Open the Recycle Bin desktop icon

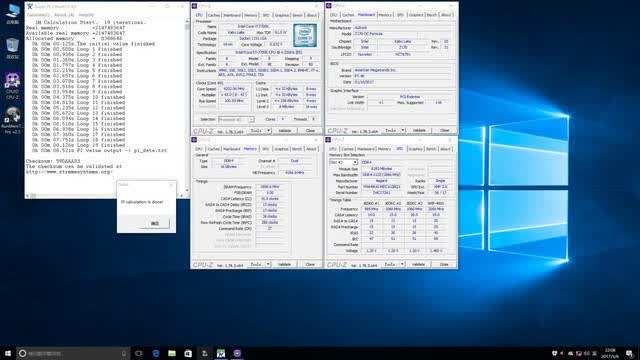12,48
